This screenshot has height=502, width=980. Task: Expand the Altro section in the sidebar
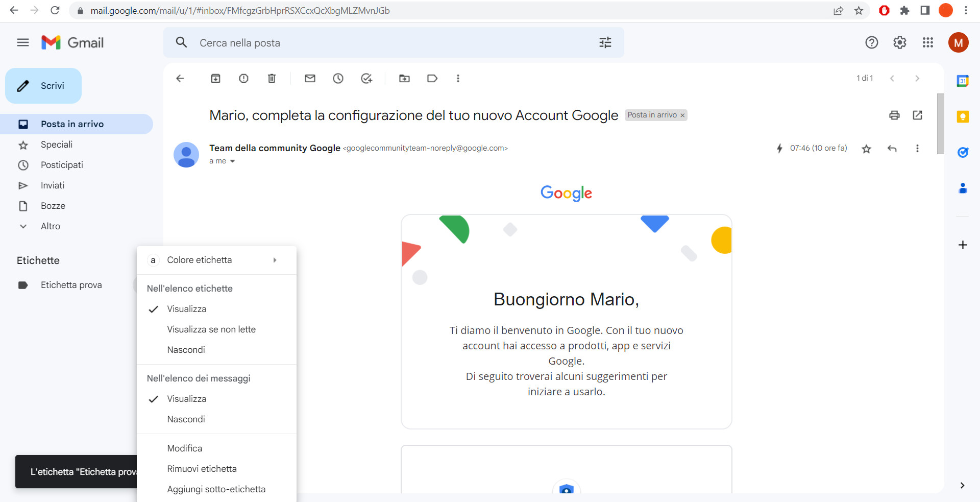(51, 226)
